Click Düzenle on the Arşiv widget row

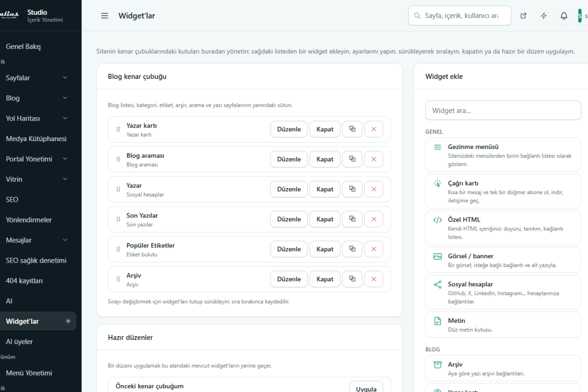289,279
